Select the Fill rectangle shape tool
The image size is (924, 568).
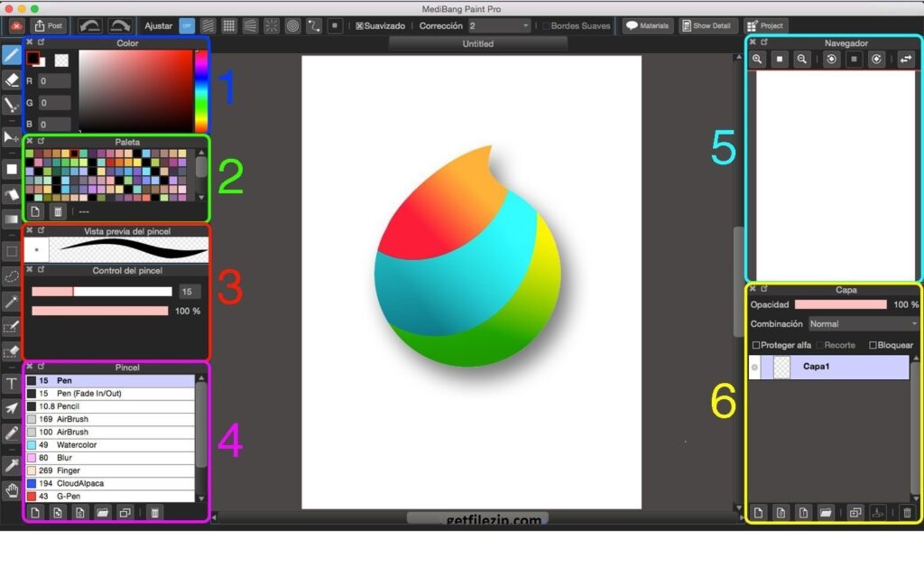(11, 169)
